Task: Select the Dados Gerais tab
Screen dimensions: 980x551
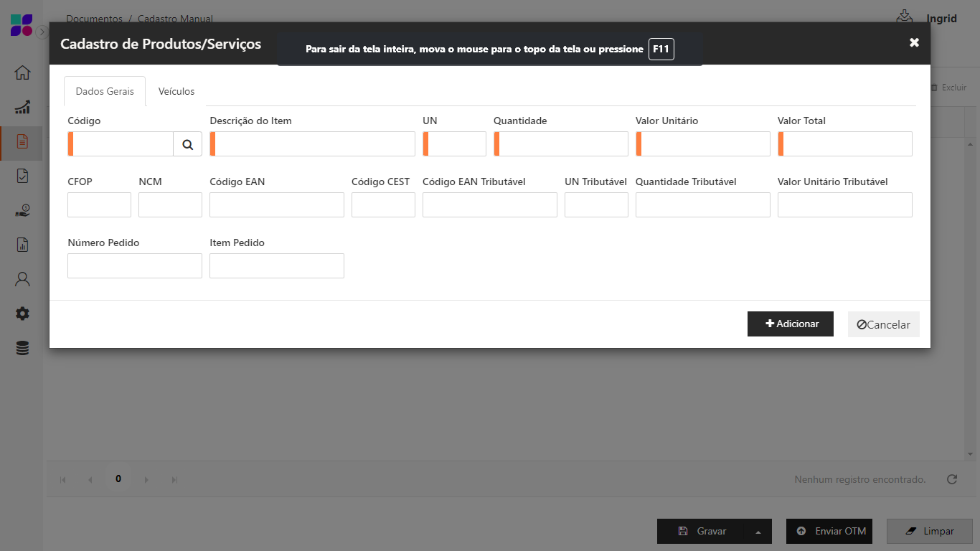Action: 105,92
